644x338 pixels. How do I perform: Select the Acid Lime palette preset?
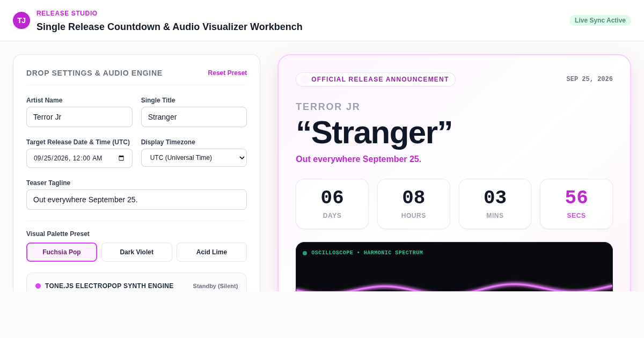pyautogui.click(x=211, y=252)
